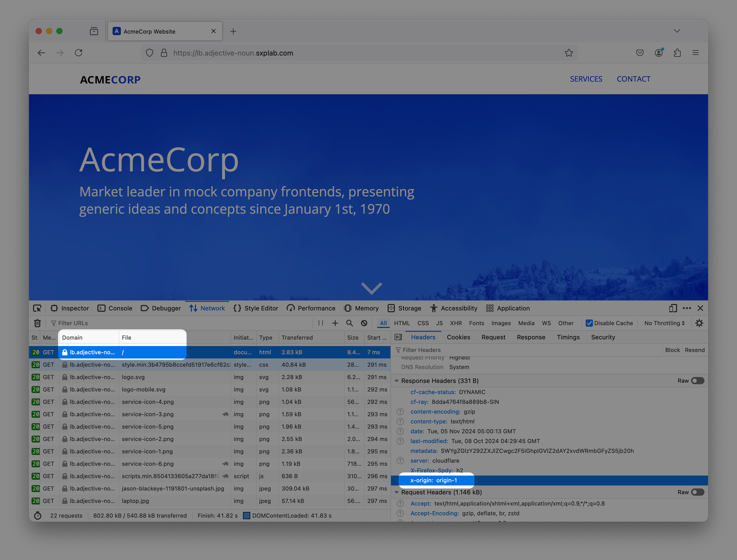This screenshot has height=560, width=737.
Task: Click the Block button
Action: coord(673,350)
